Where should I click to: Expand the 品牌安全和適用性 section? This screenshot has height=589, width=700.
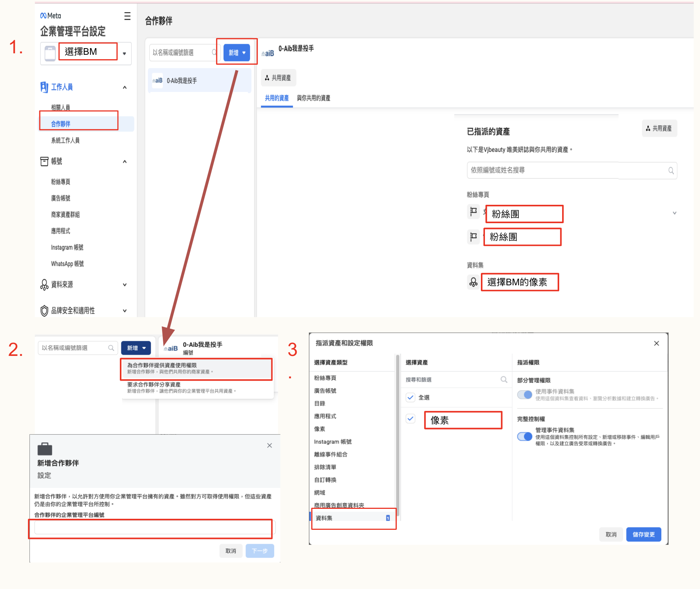[x=125, y=311]
